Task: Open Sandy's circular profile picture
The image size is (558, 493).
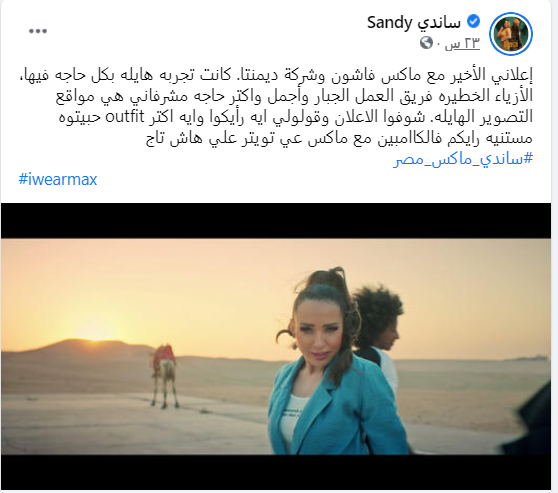Action: pyautogui.click(x=511, y=34)
